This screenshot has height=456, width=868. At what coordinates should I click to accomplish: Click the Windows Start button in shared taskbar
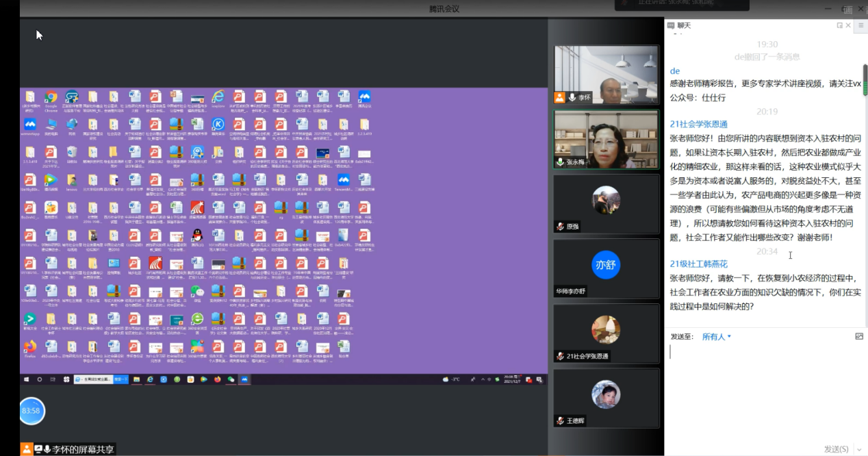27,379
